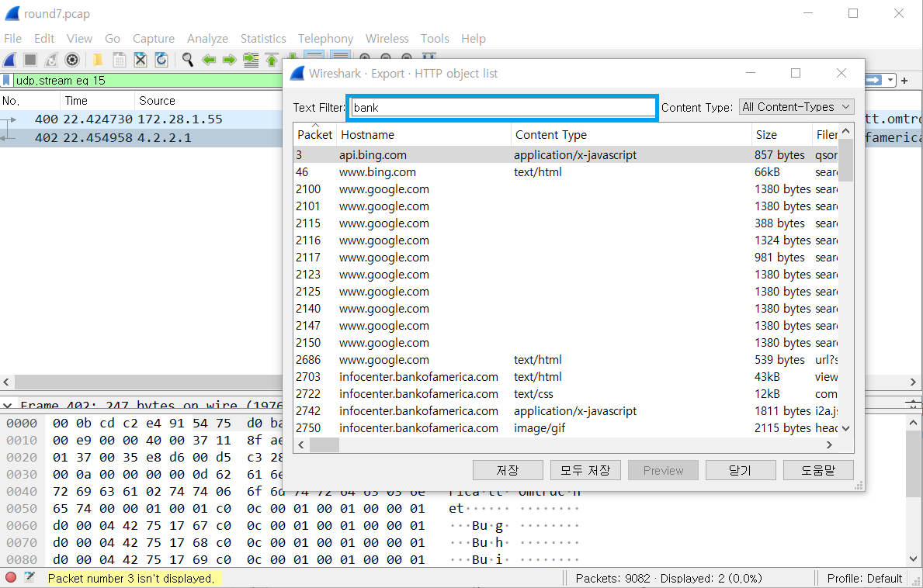This screenshot has height=588, width=923.
Task: Click the Preview button
Action: tap(663, 470)
